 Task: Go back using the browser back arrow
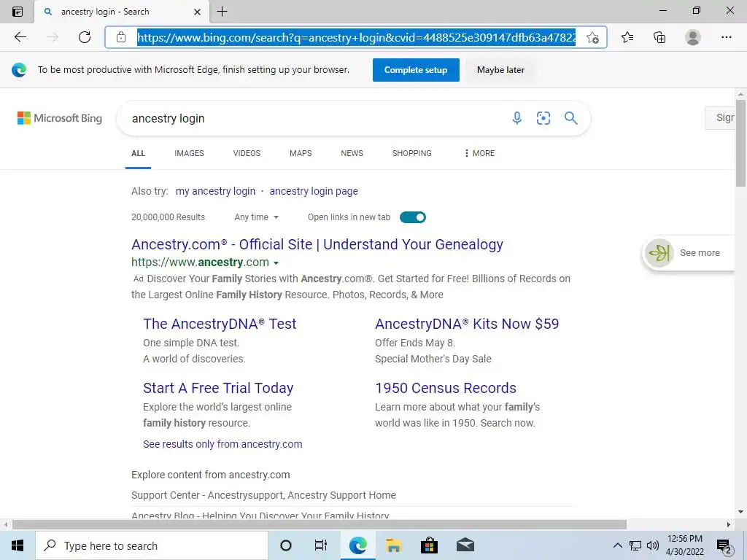[20, 37]
